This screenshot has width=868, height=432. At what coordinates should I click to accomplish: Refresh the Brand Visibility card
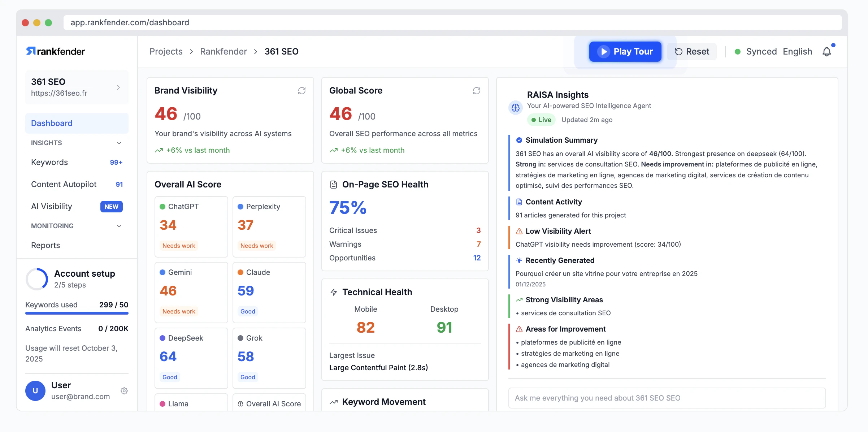pyautogui.click(x=302, y=91)
